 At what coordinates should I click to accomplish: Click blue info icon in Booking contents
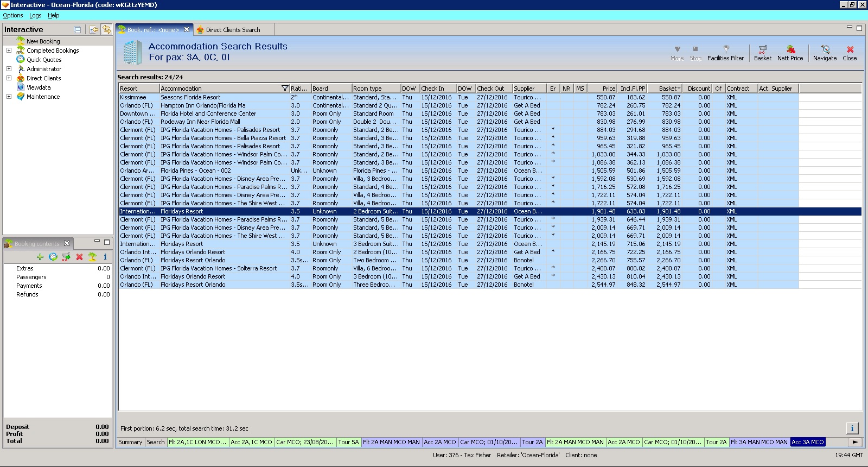[x=105, y=257]
